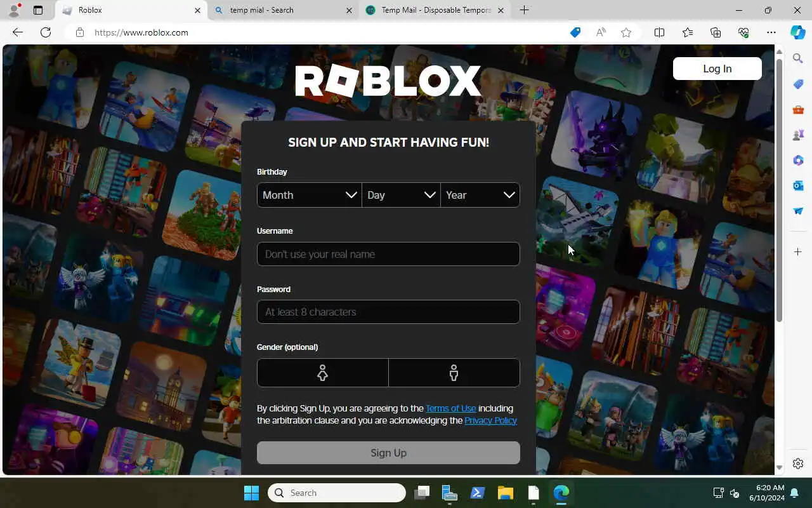
Task: Click the address bar URL
Action: (141, 32)
